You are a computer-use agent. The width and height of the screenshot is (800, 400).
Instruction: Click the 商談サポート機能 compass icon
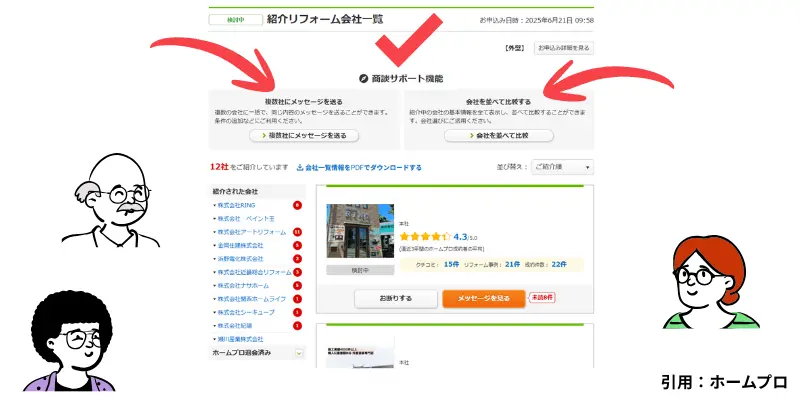363,79
